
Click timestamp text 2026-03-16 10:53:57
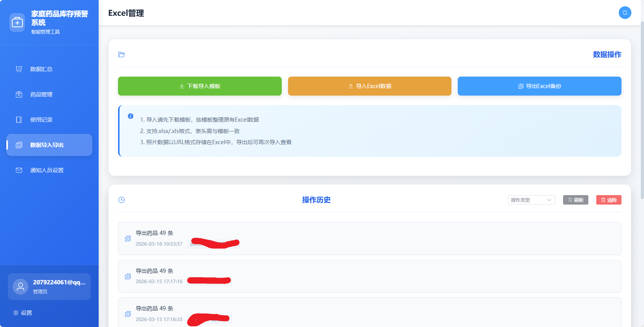tap(159, 244)
